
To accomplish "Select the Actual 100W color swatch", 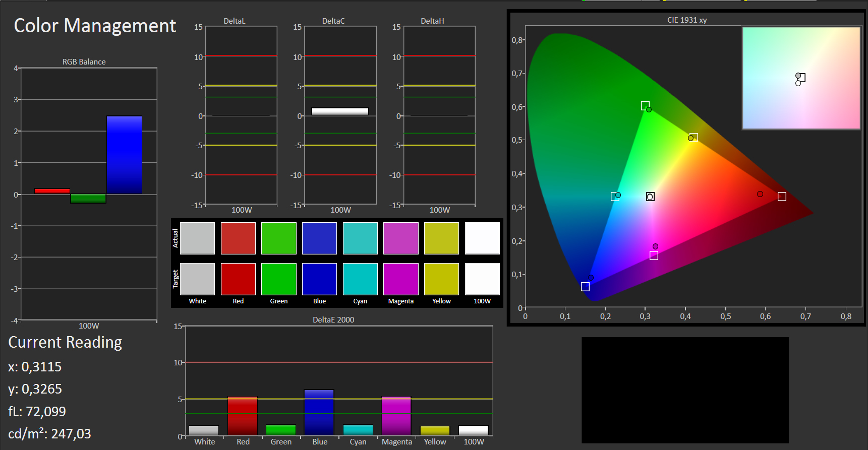I will [x=482, y=238].
